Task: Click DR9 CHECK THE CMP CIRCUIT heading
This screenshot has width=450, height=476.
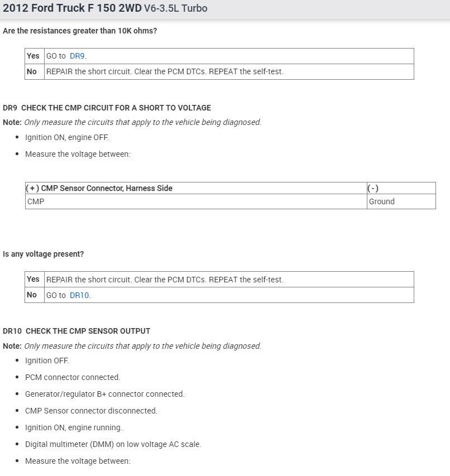Action: coord(107,108)
